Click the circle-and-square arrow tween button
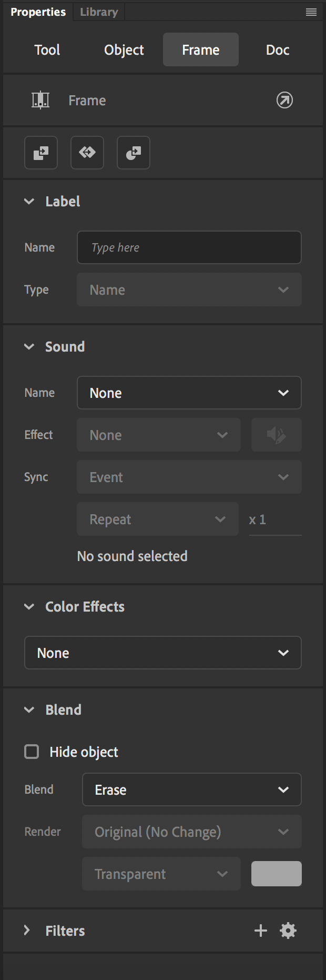The height and width of the screenshot is (980, 326). point(134,153)
